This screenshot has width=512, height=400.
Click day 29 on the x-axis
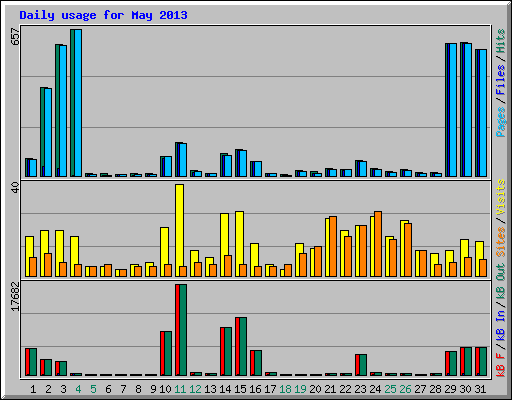[450, 389]
